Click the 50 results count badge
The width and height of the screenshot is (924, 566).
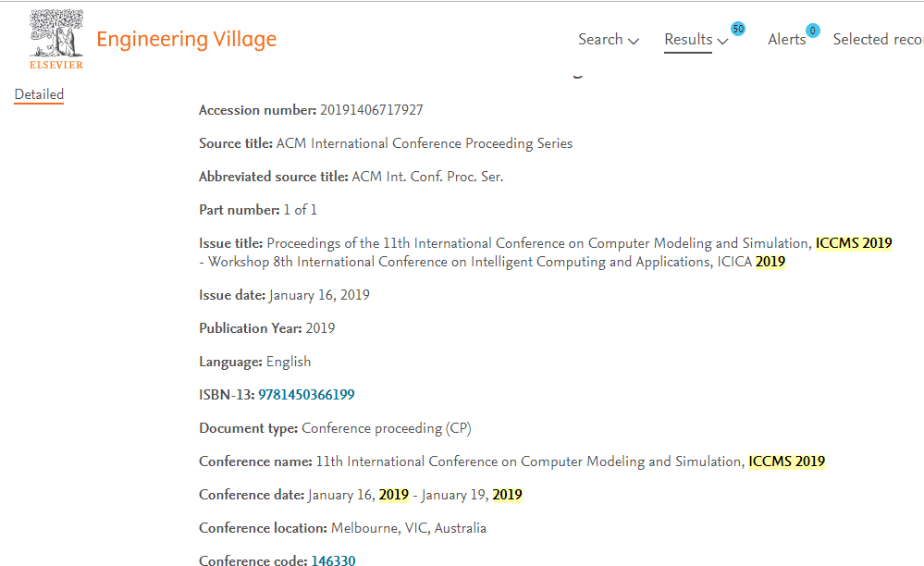pyautogui.click(x=738, y=29)
